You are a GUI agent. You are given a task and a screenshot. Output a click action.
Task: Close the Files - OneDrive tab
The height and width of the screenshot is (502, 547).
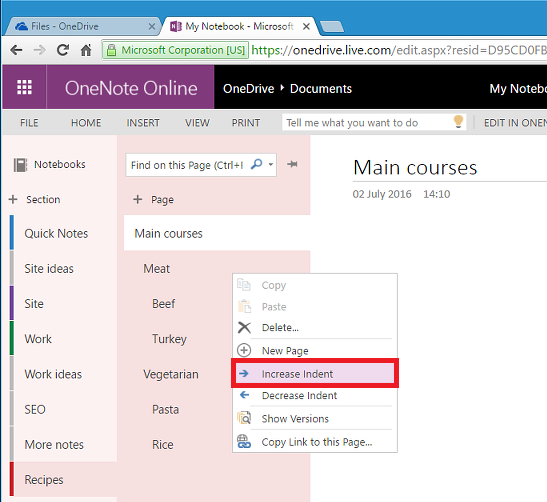tap(152, 27)
